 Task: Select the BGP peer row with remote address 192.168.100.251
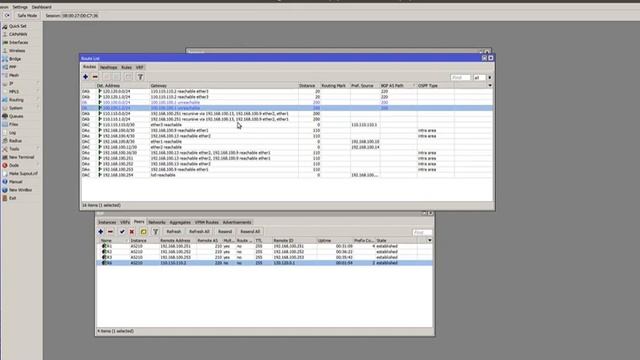264,247
